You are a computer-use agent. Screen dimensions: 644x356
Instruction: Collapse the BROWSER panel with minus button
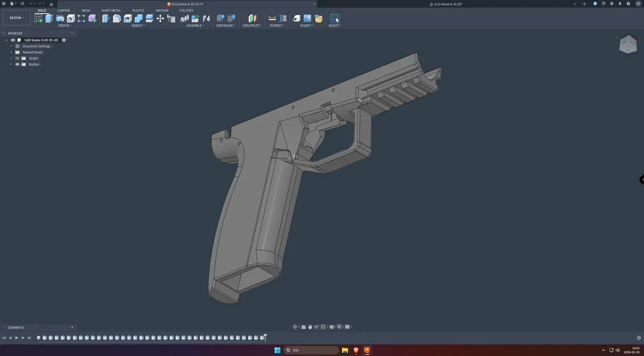(x=72, y=33)
